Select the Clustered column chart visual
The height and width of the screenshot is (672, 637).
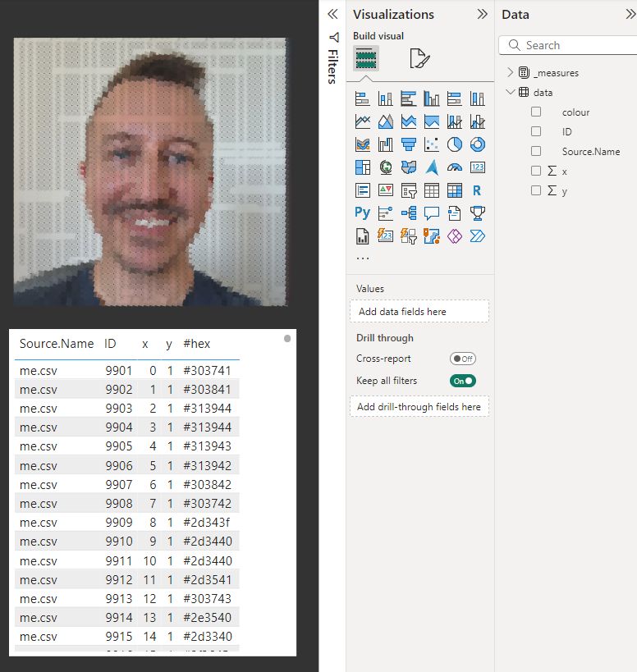click(432, 99)
